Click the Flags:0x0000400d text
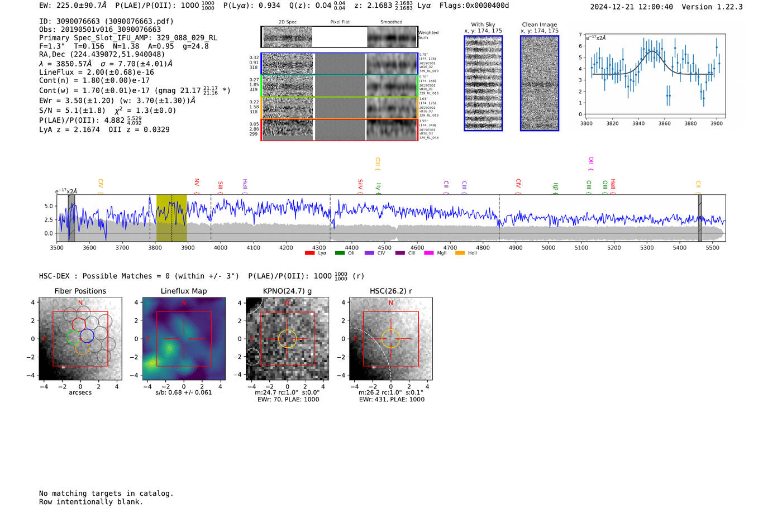This screenshot has width=782, height=532. click(474, 6)
